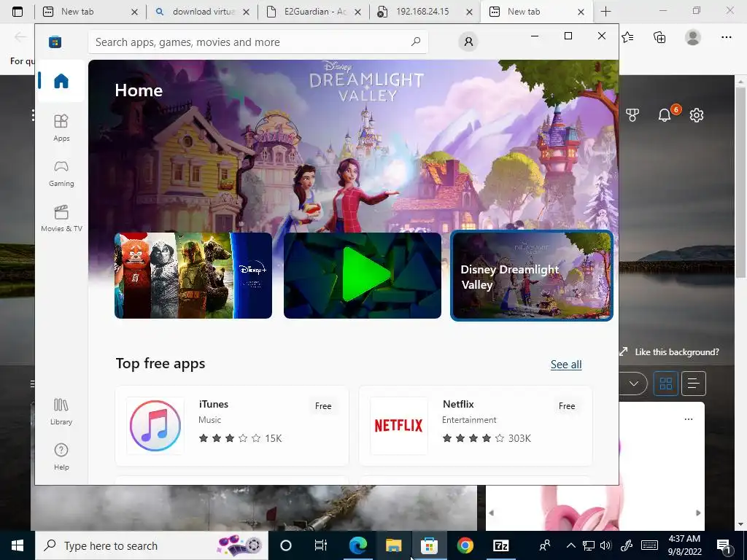Open Task View on taskbar
This screenshot has width=747, height=560.
pos(321,545)
